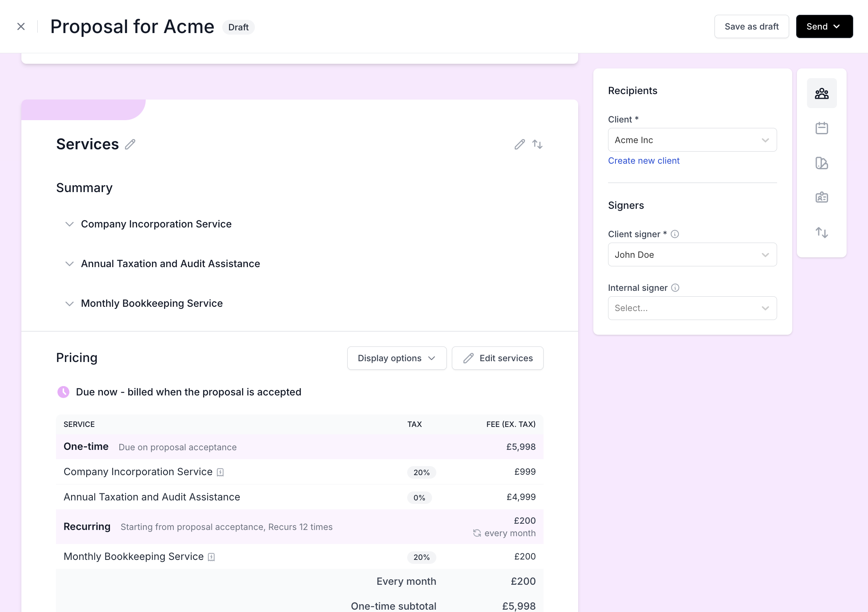Screen dimensions: 868x612
Task: Open the Send button menu
Action: [x=824, y=26]
